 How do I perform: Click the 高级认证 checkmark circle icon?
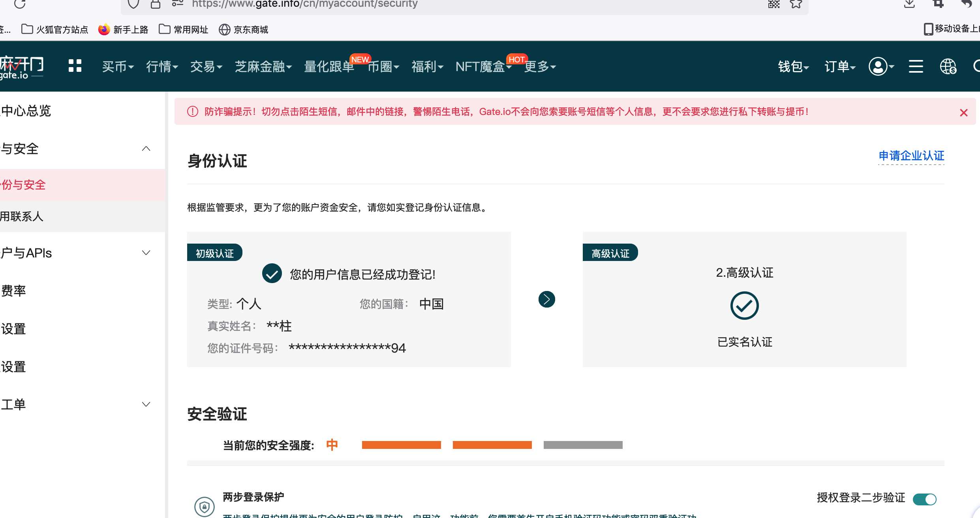(x=744, y=306)
